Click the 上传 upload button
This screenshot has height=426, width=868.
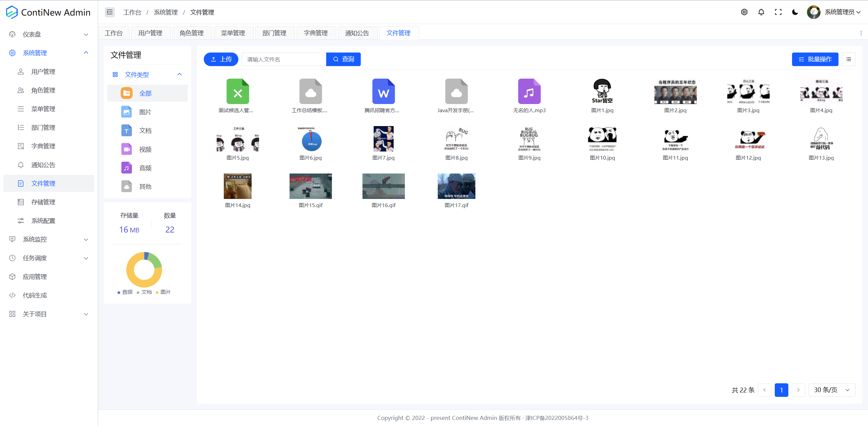pyautogui.click(x=221, y=59)
